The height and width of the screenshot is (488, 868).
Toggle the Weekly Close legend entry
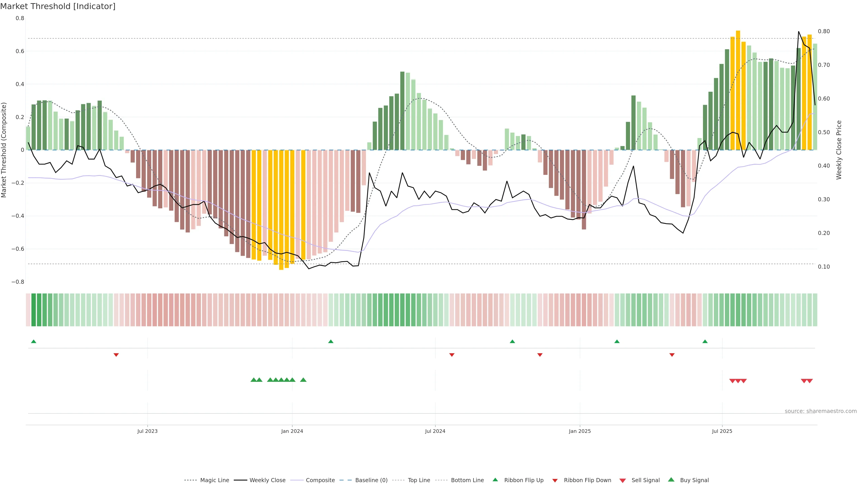coord(267,480)
